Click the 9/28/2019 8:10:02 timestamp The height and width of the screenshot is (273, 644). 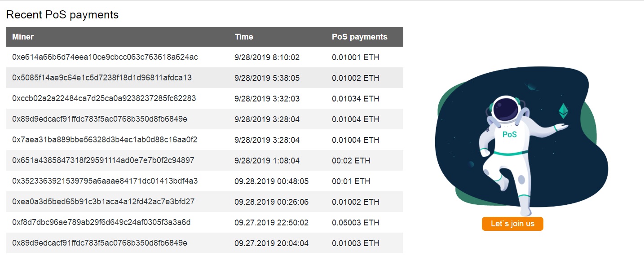(x=267, y=57)
